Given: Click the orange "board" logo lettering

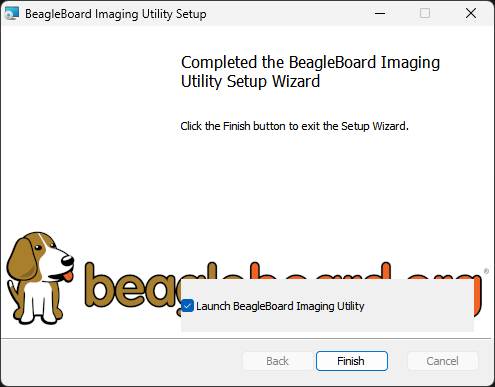Looking at the screenshot, I should 320,271.
